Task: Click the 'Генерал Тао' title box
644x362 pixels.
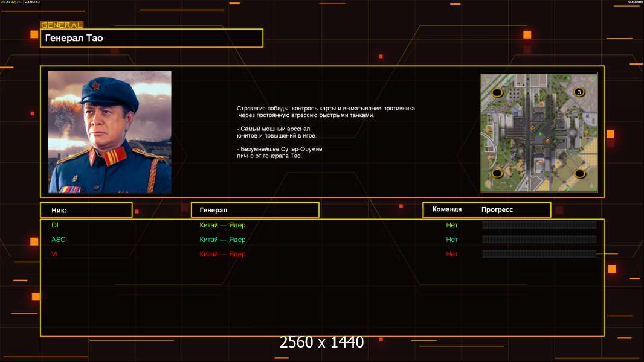Action: 152,38
